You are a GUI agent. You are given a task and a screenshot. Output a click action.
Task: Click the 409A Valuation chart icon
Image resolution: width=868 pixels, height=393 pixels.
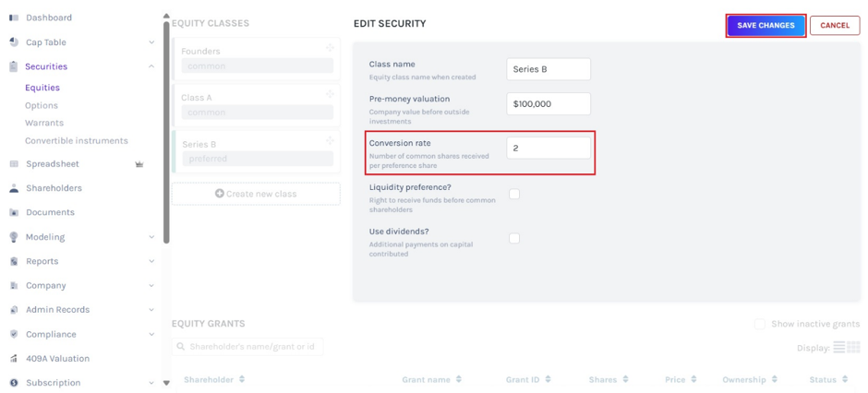point(15,359)
